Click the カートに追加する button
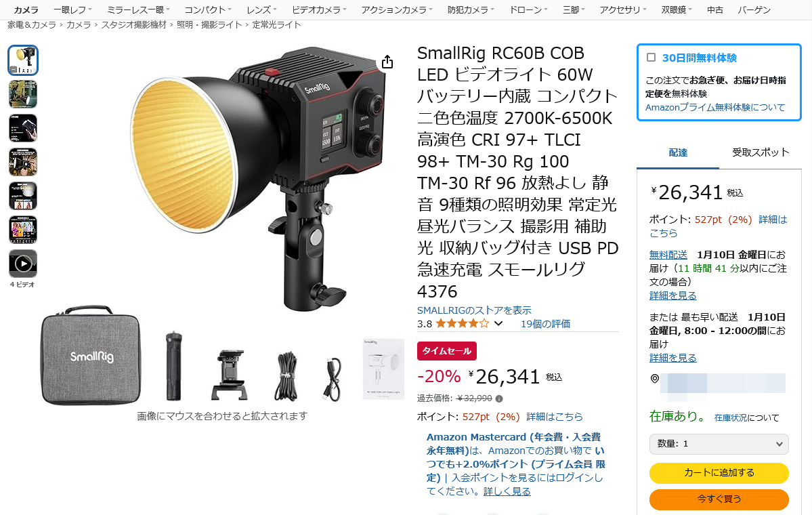Viewport: 812px width, 515px height. 719,472
